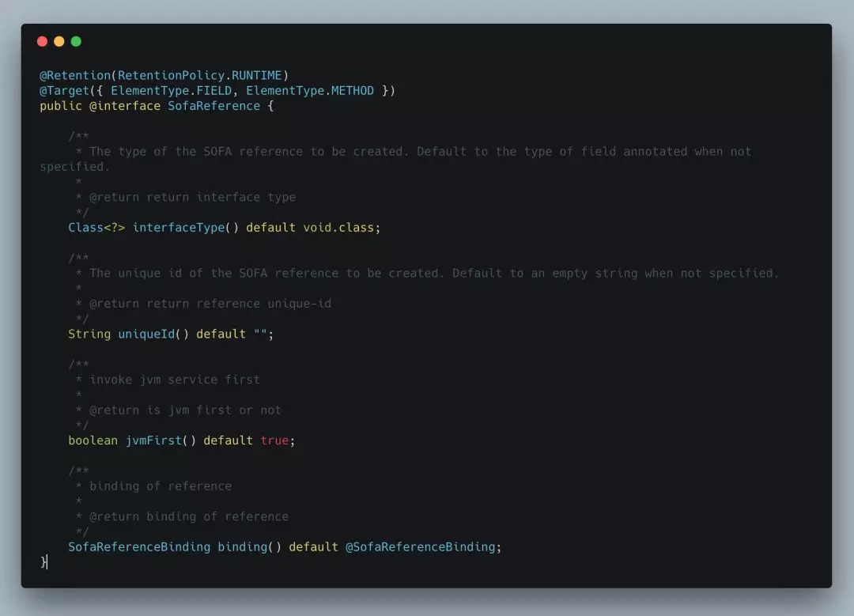The width and height of the screenshot is (854, 616).
Task: Click comment 'invoke jvm service first'
Action: (175, 380)
